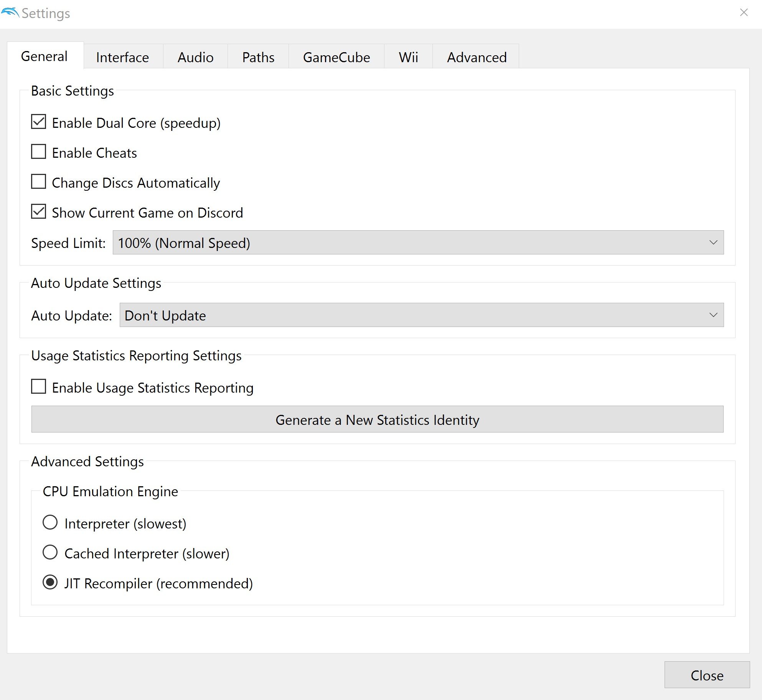Close the Settings window with the X button

pyautogui.click(x=744, y=13)
